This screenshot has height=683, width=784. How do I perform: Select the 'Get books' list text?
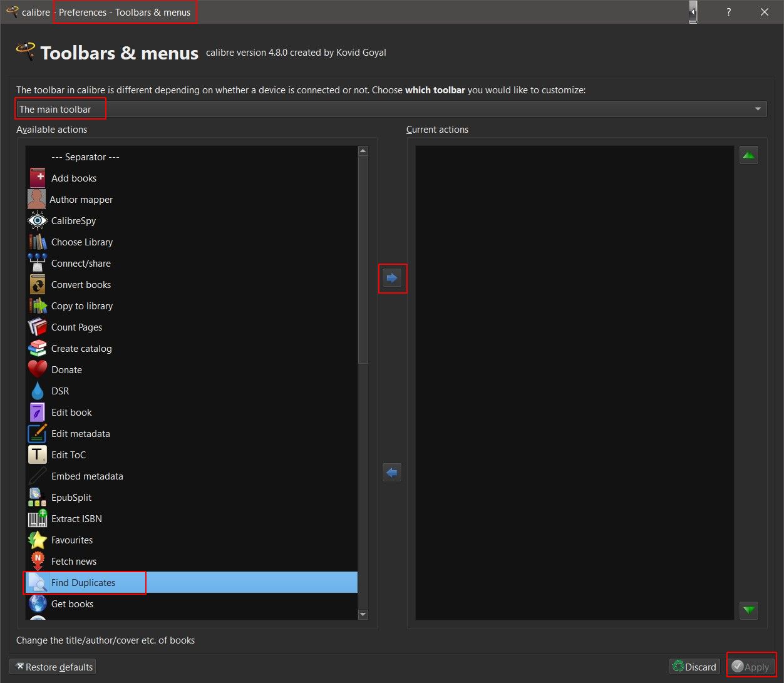[72, 603]
